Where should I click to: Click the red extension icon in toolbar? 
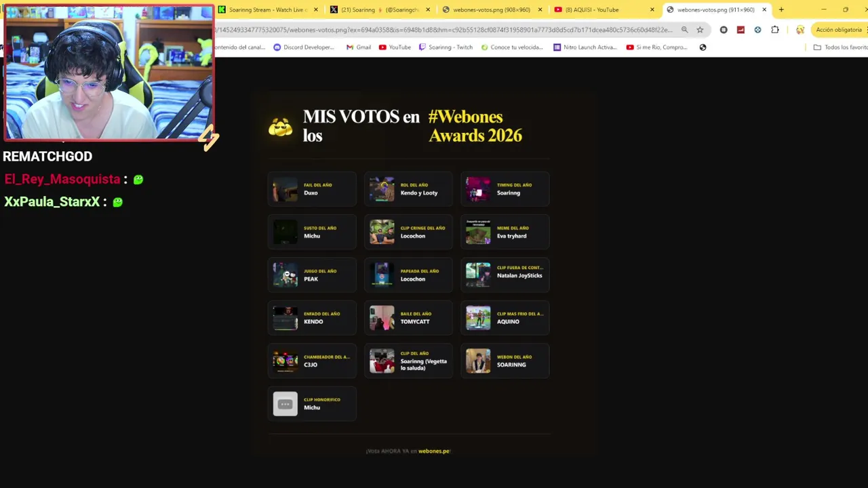click(x=741, y=30)
